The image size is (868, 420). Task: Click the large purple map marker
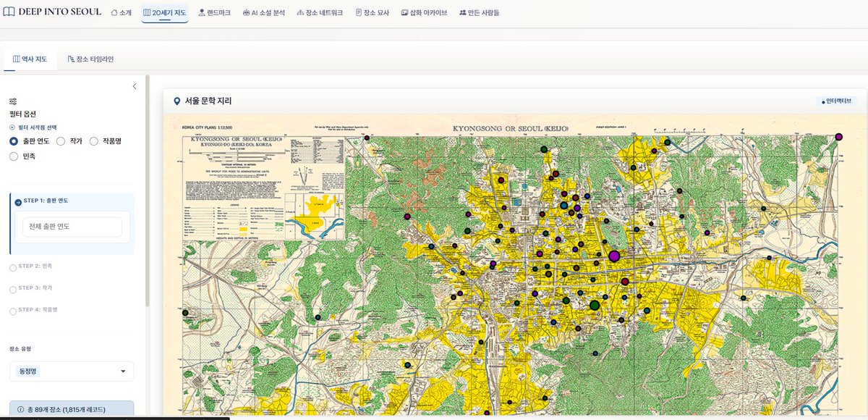pos(614,256)
